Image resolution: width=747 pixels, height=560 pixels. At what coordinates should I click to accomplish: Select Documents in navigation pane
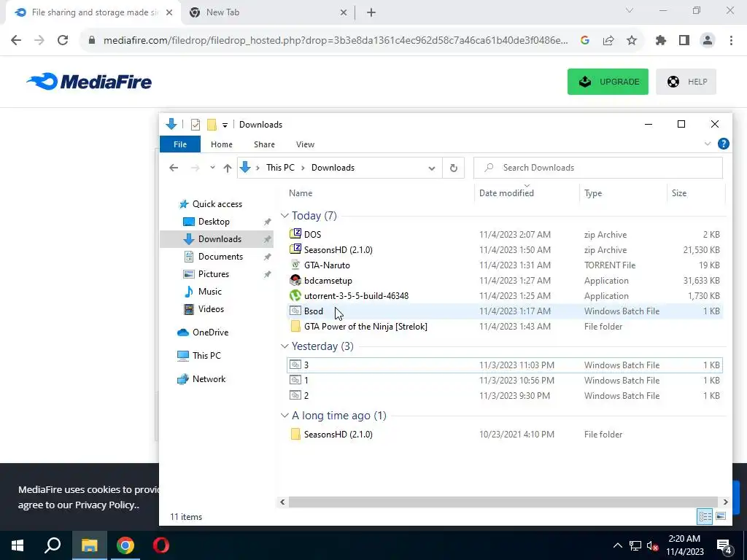click(220, 257)
